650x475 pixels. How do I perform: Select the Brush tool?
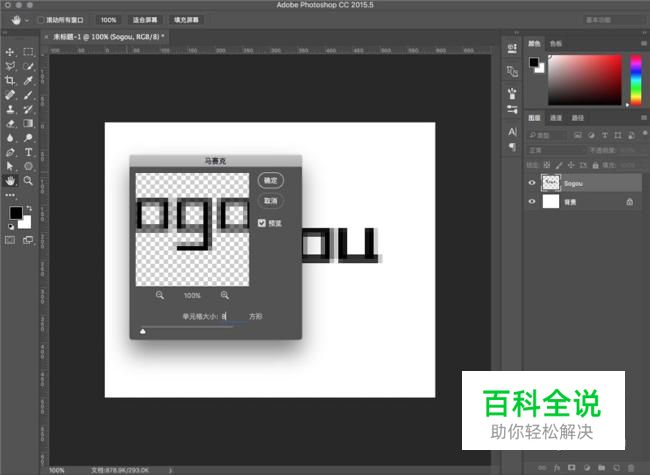28,95
